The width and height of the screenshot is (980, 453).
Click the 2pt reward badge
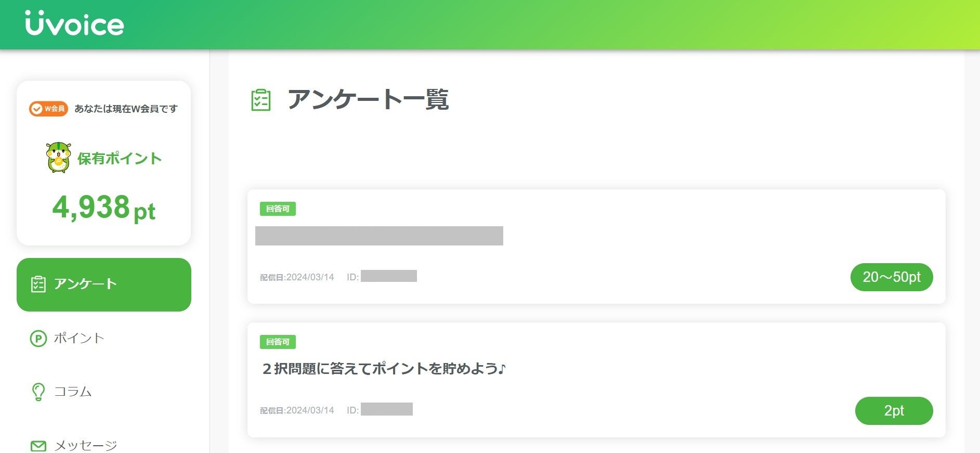(893, 410)
